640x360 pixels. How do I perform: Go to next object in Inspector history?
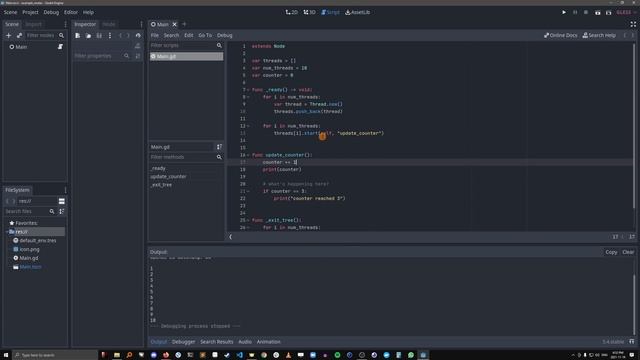coord(128,36)
